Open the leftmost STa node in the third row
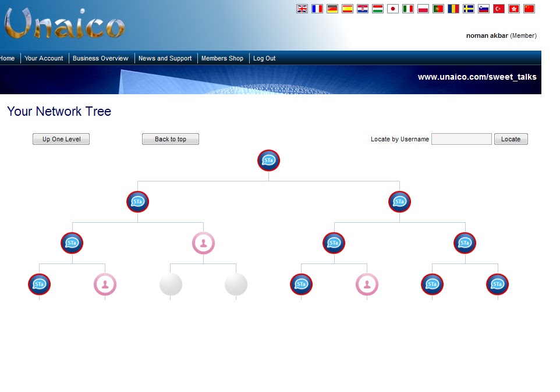560x392 pixels. 72,243
